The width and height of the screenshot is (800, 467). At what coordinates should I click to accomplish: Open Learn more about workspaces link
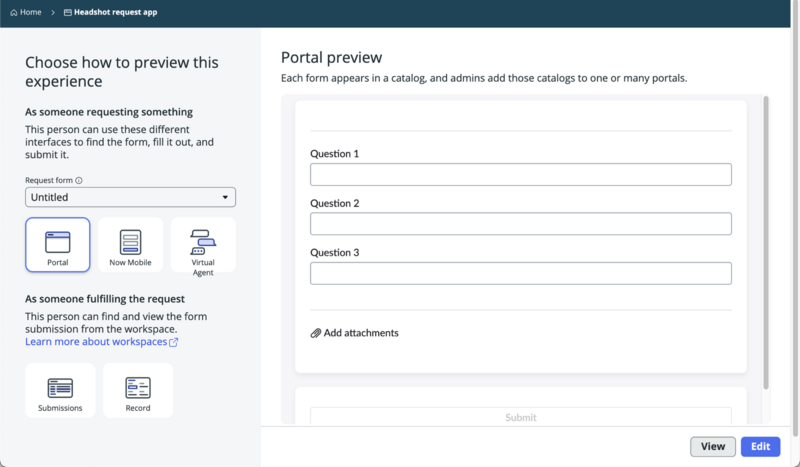[x=102, y=341]
